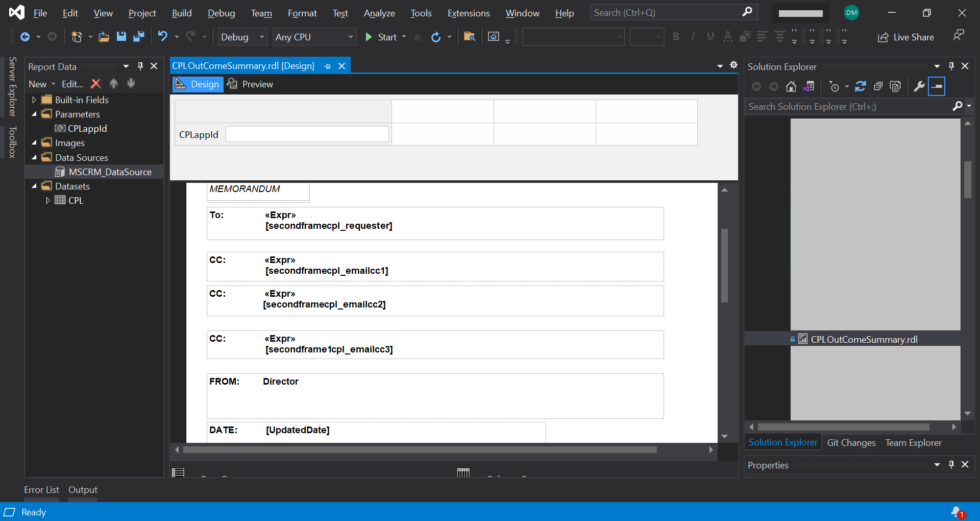Image resolution: width=980 pixels, height=521 pixels.
Task: Click notification bell in status bar
Action: pyautogui.click(x=958, y=512)
